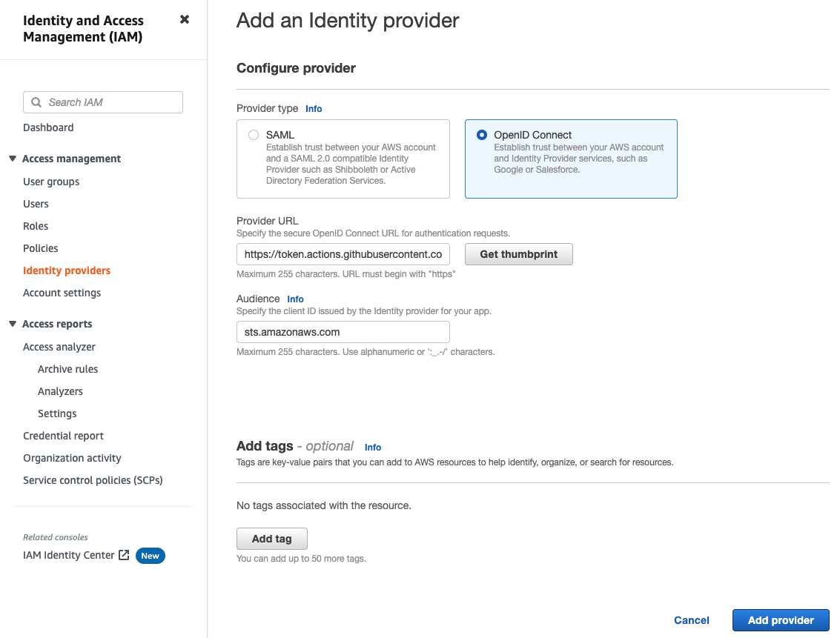
Task: Select the SAML provider type
Action: point(254,135)
